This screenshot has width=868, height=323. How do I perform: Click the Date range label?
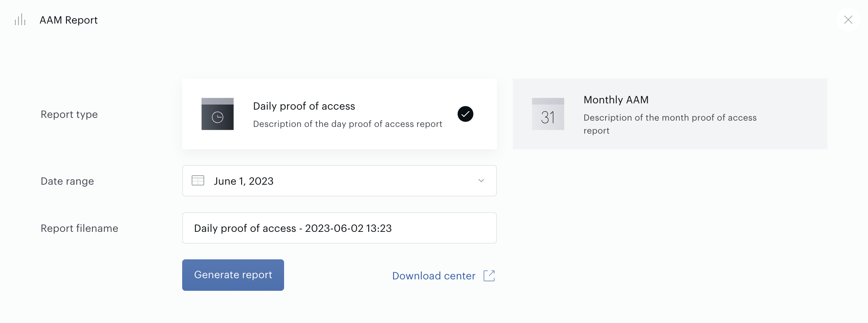[67, 181]
